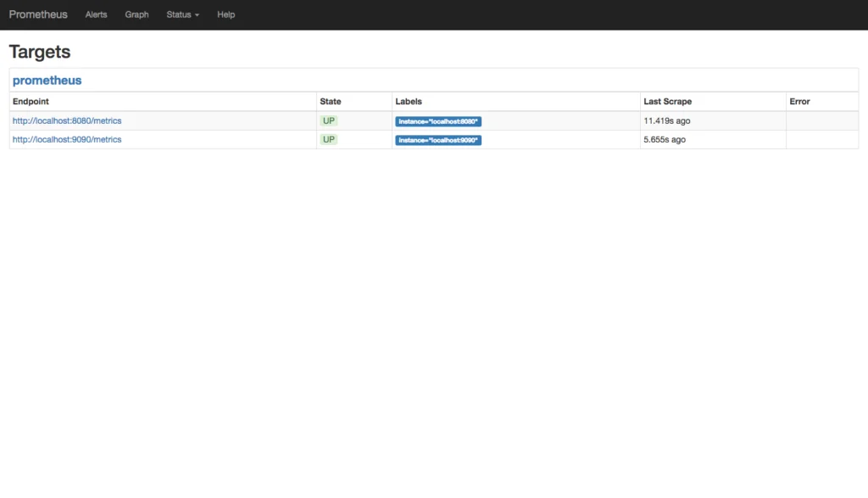This screenshot has width=868, height=498.
Task: Click UP state badge for localhost:9090
Action: click(x=329, y=140)
